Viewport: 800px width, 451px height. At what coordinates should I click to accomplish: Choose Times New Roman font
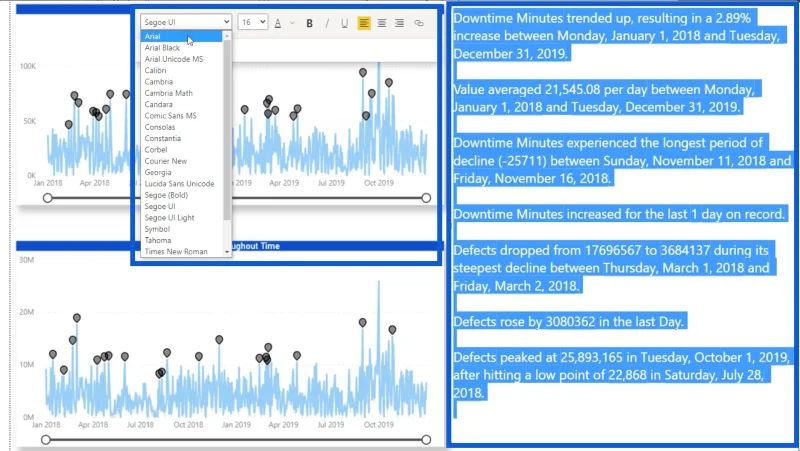tap(181, 252)
